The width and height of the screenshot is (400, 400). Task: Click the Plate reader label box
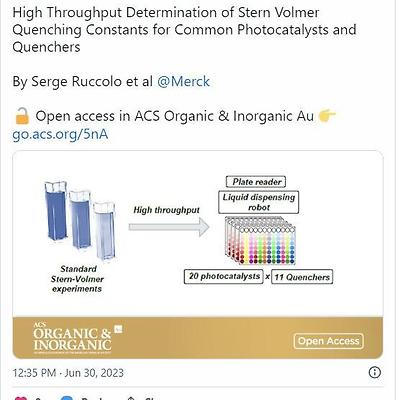tap(256, 182)
